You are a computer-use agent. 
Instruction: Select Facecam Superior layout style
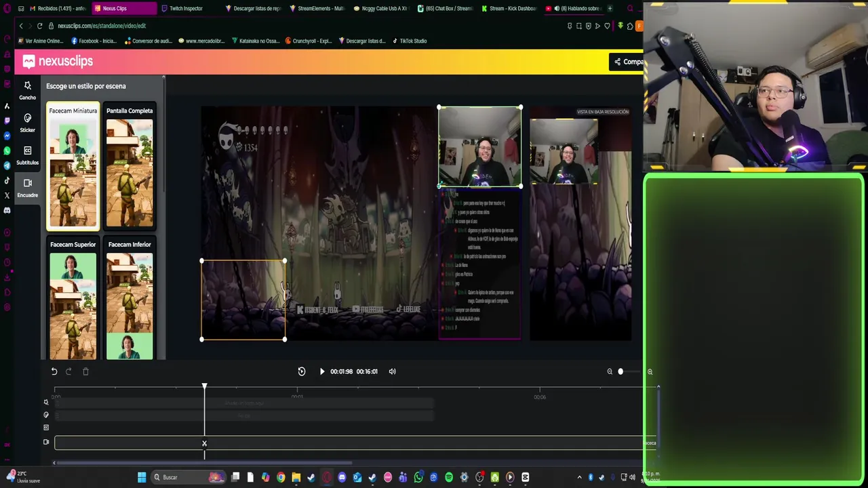point(73,298)
